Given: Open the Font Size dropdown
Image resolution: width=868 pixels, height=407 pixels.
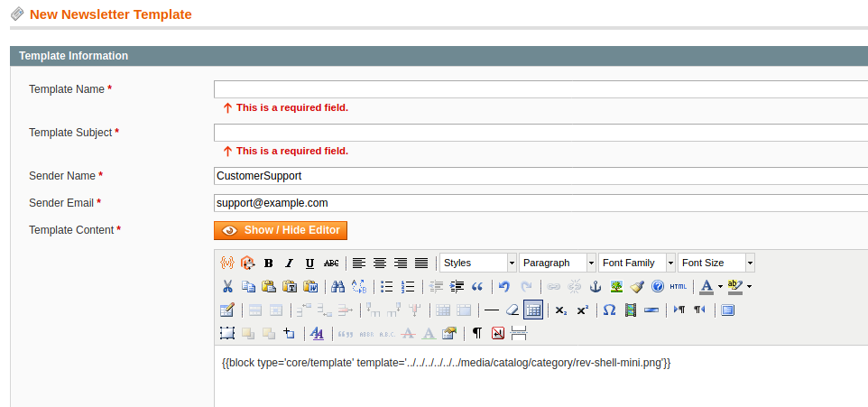Looking at the screenshot, I should click(716, 263).
